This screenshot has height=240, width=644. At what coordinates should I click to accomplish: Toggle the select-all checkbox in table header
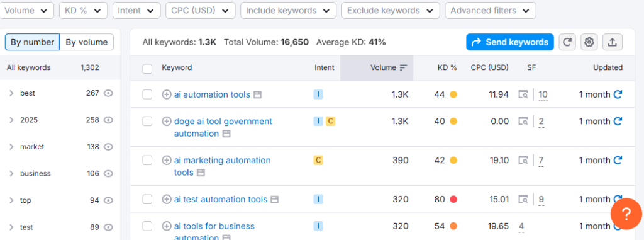tap(147, 69)
